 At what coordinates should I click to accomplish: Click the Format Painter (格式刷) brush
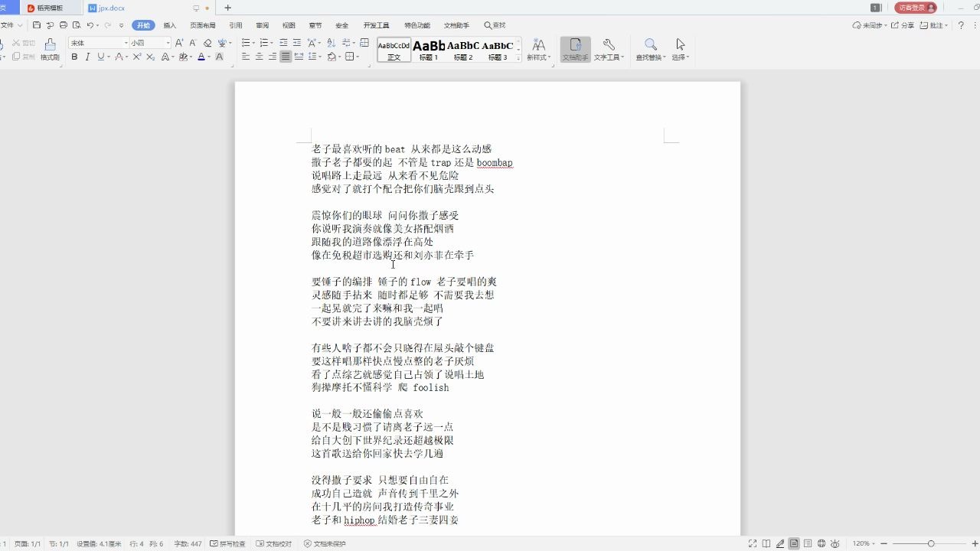click(x=50, y=49)
